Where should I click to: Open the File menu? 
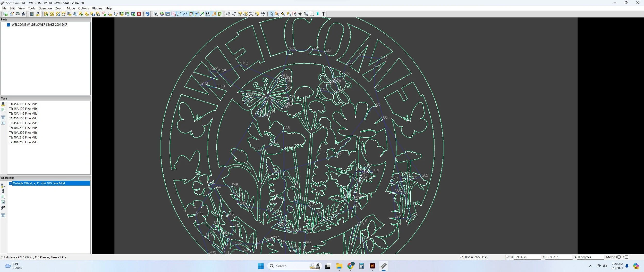click(x=4, y=8)
